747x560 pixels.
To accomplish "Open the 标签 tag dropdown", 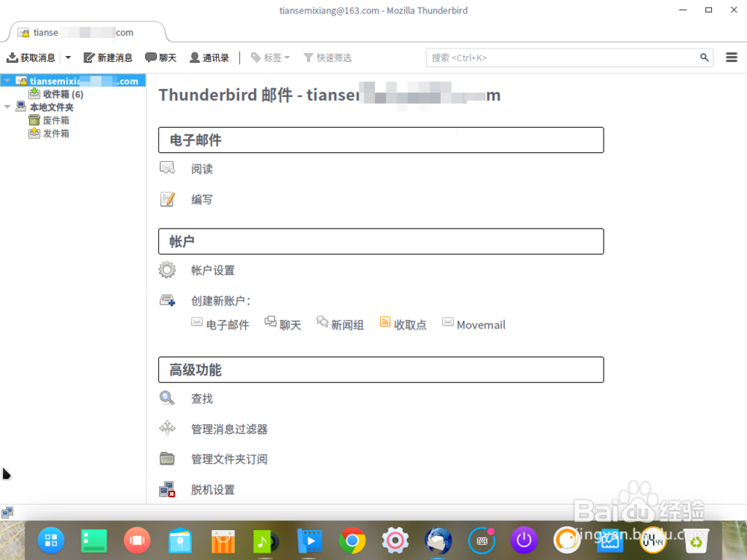I will (x=270, y=57).
